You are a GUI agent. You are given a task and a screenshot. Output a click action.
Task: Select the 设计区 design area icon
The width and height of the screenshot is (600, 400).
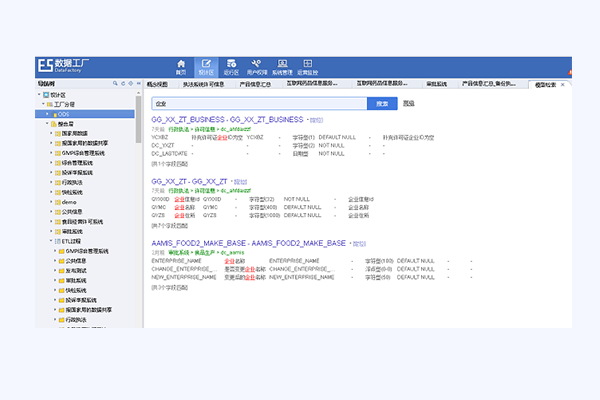coord(206,67)
